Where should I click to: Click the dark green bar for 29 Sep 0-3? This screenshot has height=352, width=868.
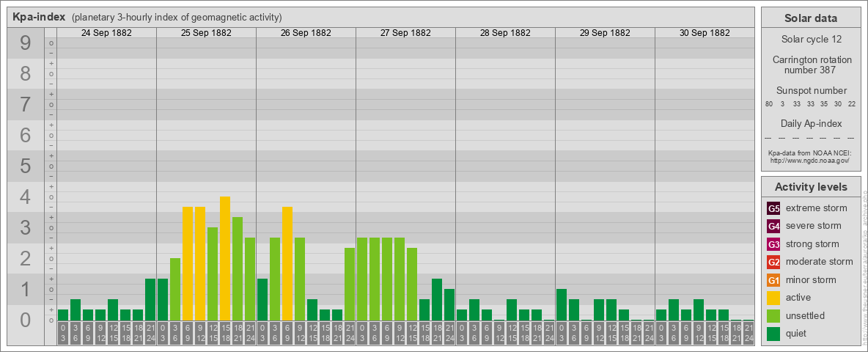pyautogui.click(x=562, y=304)
